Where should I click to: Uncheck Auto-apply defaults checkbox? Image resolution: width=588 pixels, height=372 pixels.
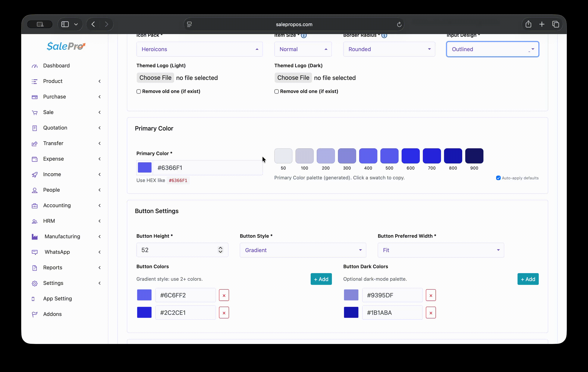coord(498,178)
